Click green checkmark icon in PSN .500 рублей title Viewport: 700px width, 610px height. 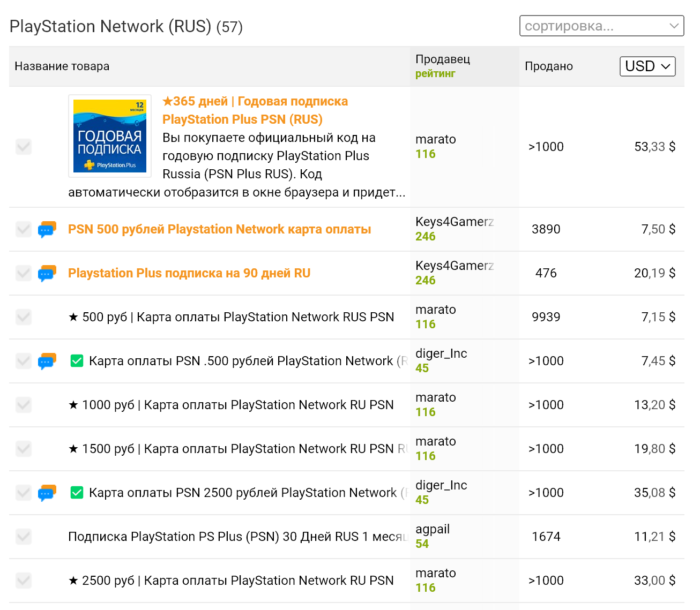pyautogui.click(x=77, y=361)
